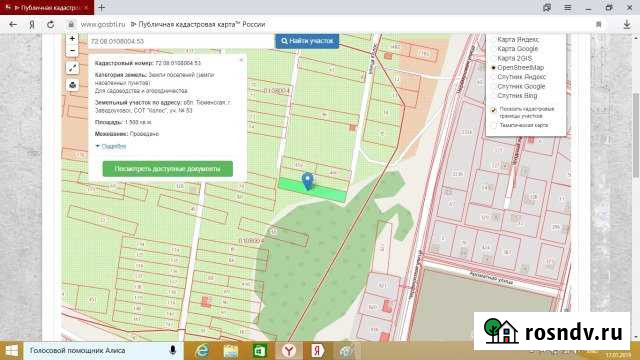Click Alice voice assistant microphone

click(x=173, y=350)
